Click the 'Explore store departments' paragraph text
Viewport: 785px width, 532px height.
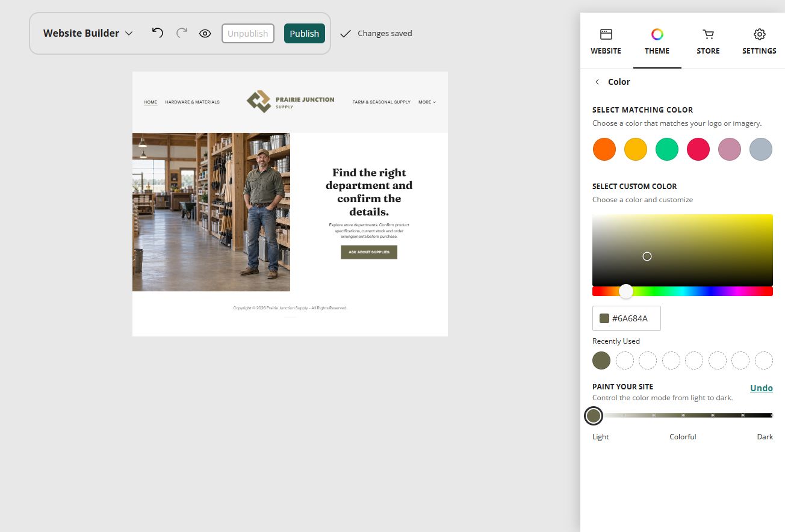coord(369,230)
